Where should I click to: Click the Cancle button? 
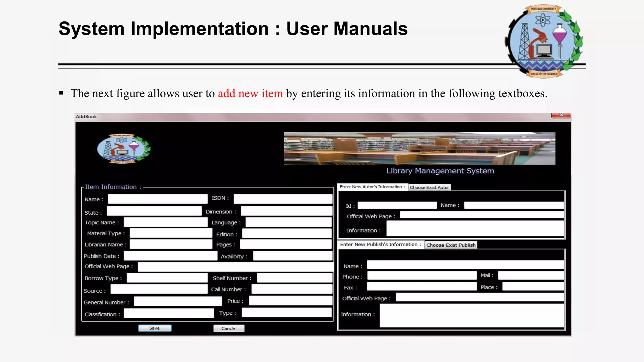tap(229, 328)
